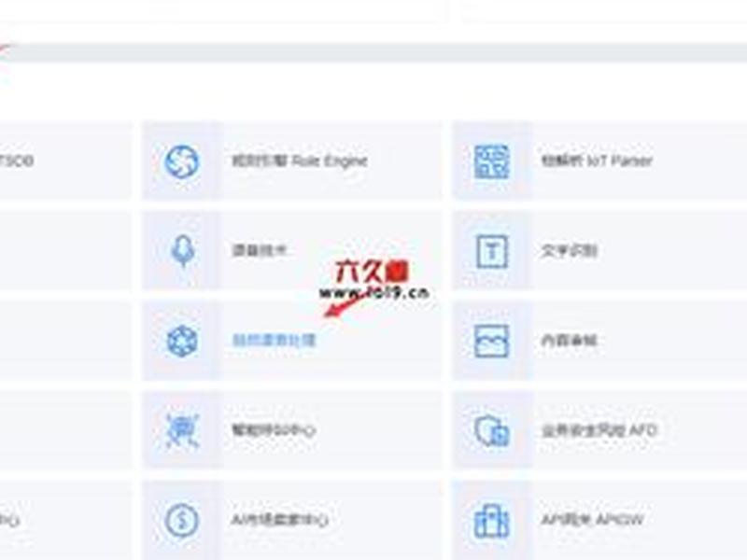Click the dollar coin icon

click(x=181, y=520)
